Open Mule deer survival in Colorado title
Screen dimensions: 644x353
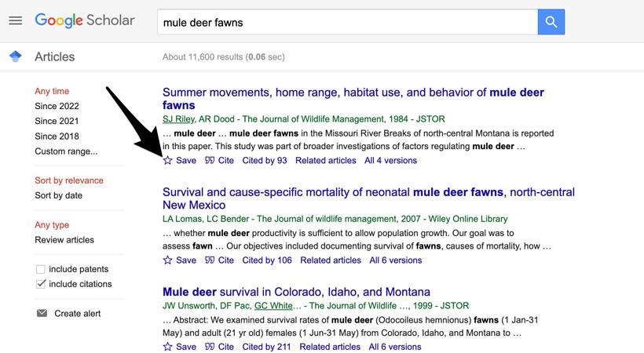(296, 292)
